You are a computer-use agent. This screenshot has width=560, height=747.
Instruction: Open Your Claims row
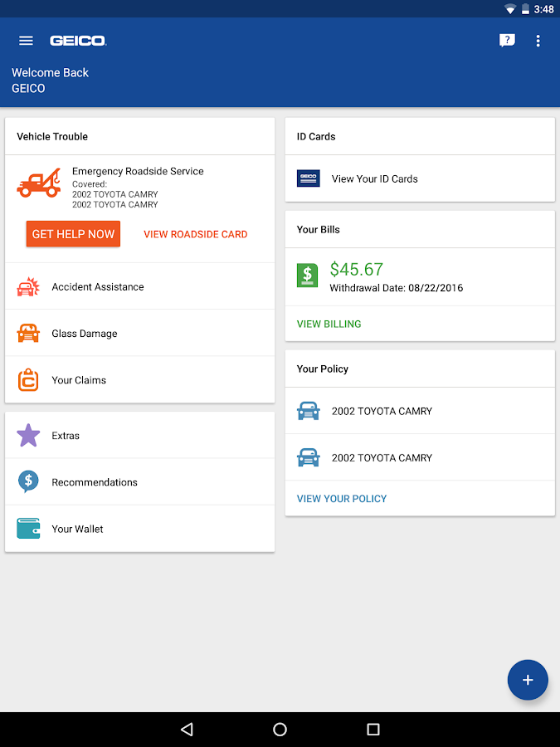pyautogui.click(x=140, y=379)
